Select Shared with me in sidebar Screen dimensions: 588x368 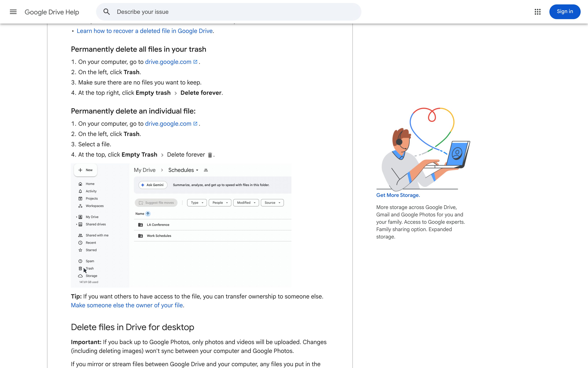tap(97, 235)
